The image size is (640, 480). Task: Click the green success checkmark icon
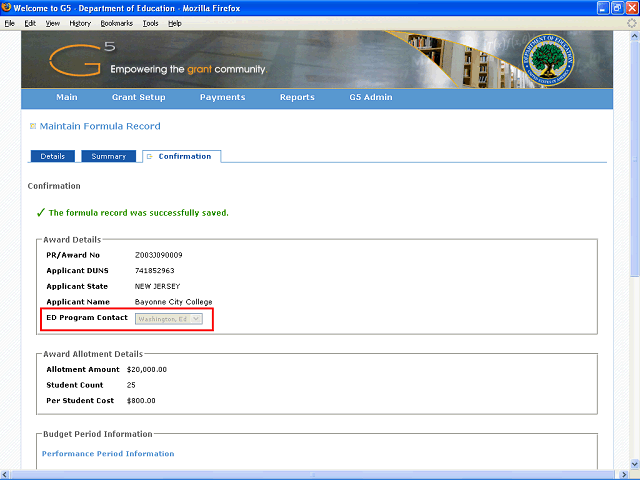tap(40, 213)
